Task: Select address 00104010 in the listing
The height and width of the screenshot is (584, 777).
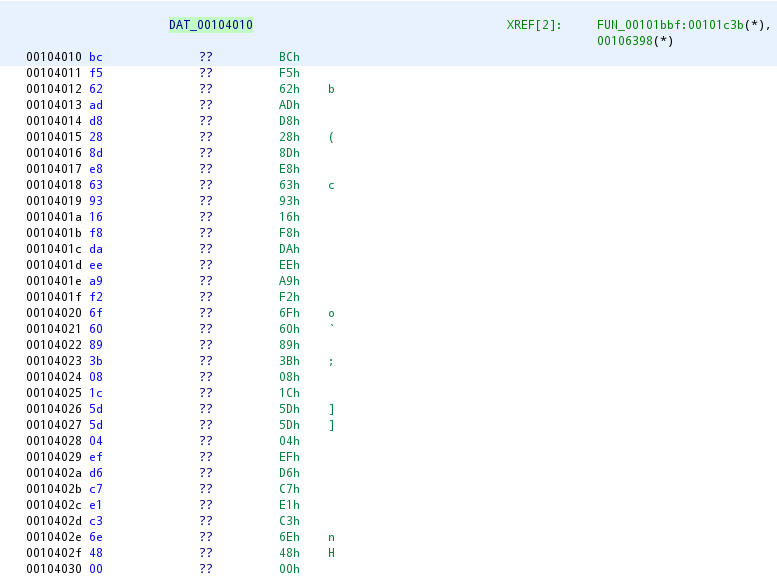Action: pyautogui.click(x=54, y=57)
